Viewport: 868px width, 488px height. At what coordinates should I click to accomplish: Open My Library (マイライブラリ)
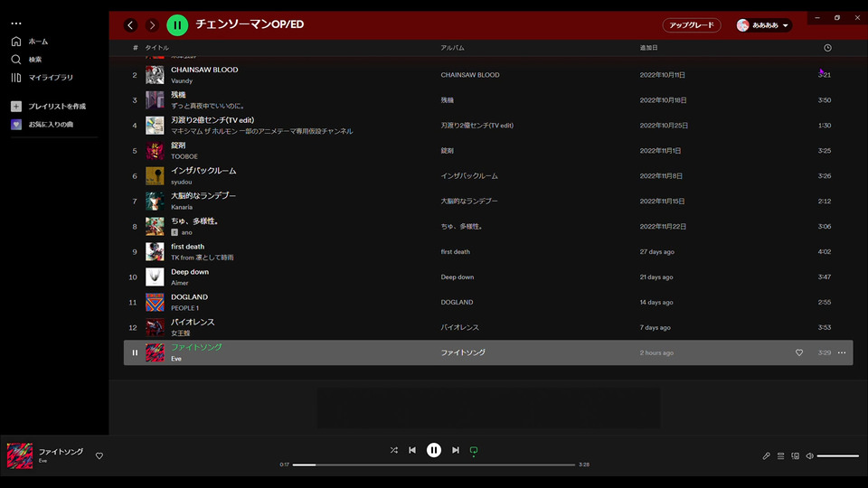point(51,78)
